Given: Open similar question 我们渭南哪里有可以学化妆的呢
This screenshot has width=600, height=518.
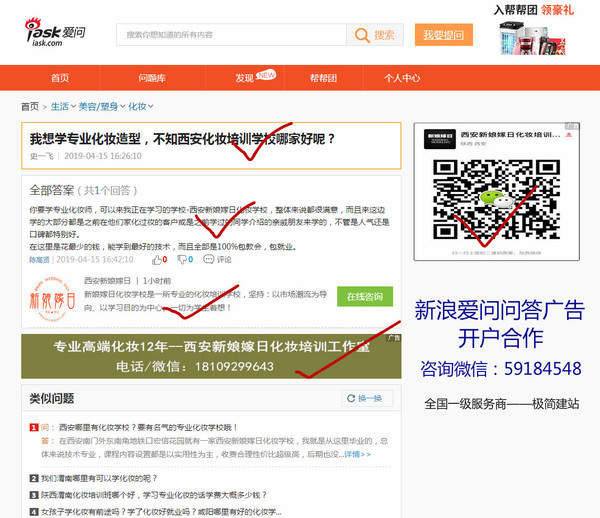Looking at the screenshot, I should coord(99,478).
